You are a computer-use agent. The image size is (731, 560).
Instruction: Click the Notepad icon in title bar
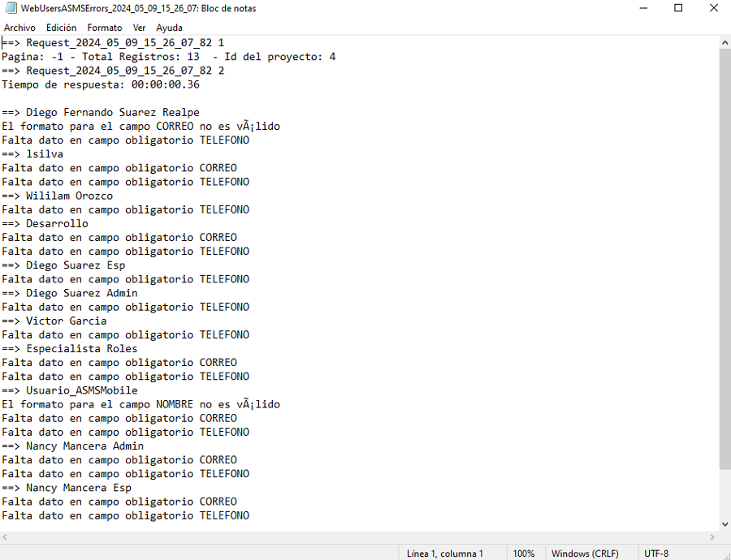[11, 8]
